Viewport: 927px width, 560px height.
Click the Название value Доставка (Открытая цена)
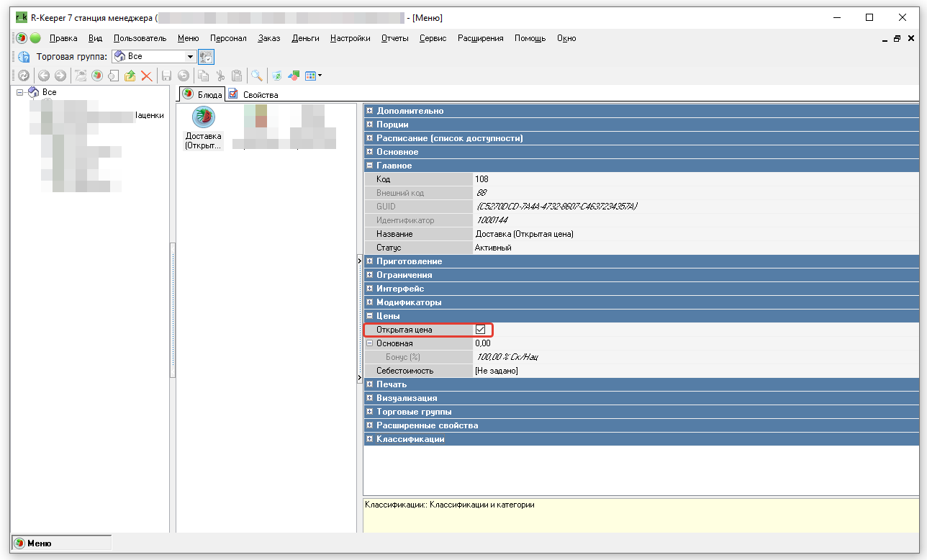point(525,234)
